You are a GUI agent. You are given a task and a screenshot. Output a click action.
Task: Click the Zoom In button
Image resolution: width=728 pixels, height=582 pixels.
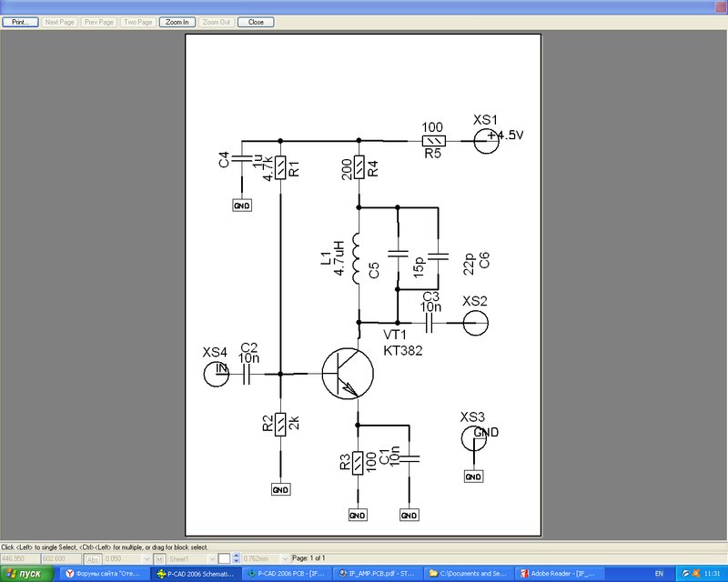click(177, 22)
